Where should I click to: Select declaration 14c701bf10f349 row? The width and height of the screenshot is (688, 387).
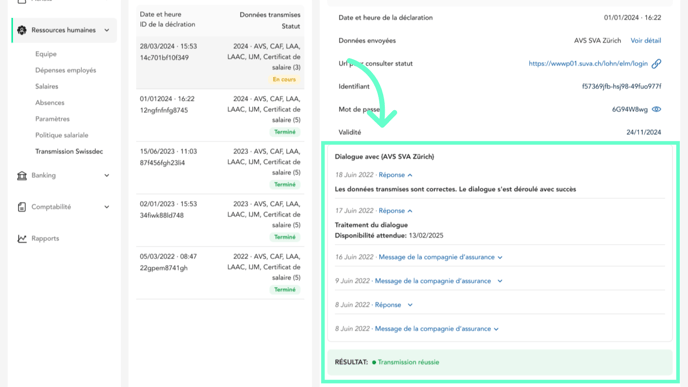[x=220, y=63]
